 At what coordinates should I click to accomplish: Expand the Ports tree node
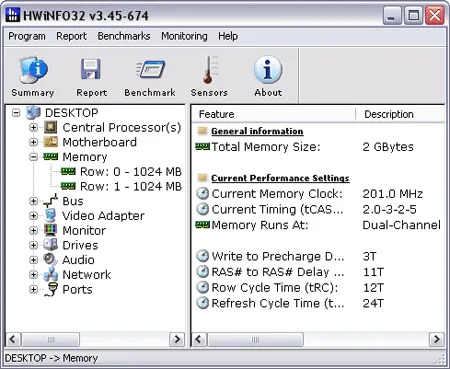coord(33,289)
